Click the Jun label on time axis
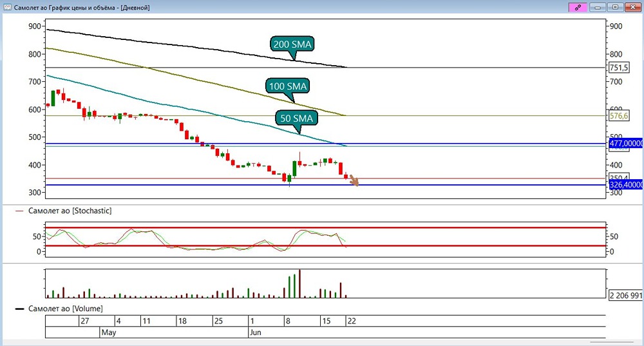 coord(256,332)
